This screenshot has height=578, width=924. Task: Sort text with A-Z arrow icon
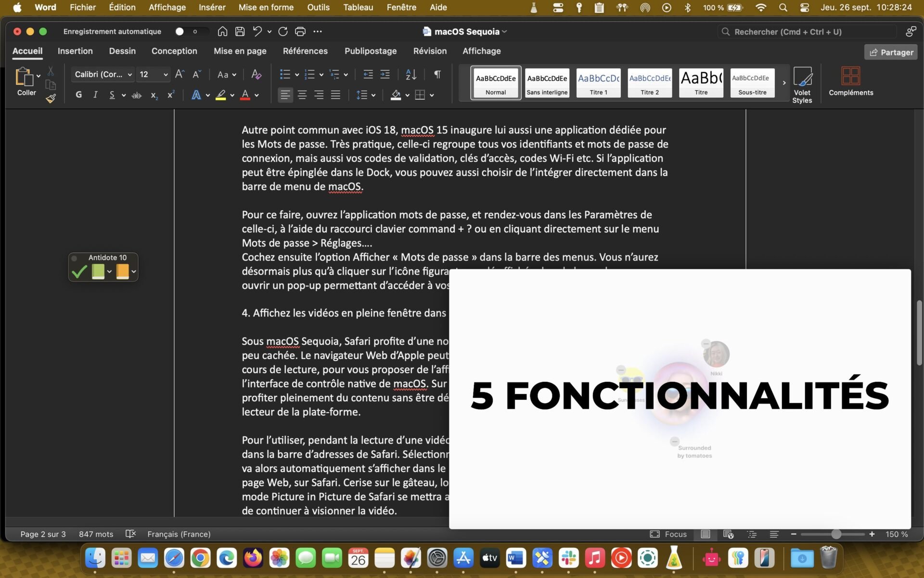coord(411,74)
